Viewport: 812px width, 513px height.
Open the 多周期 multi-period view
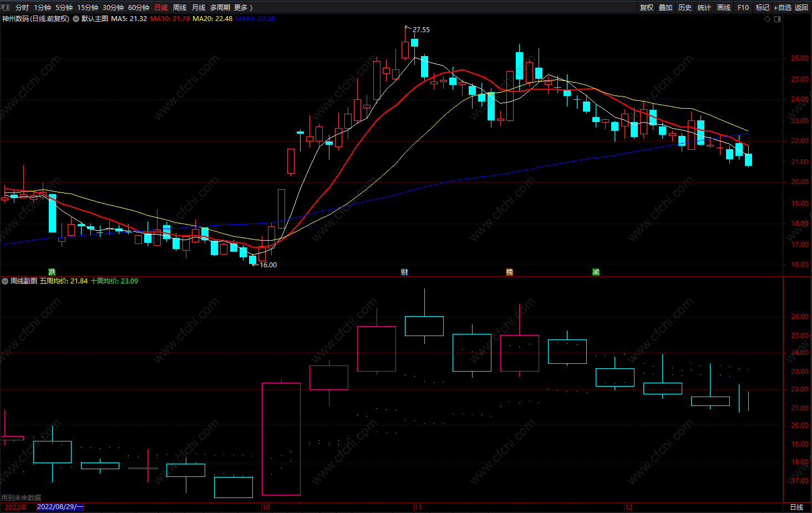tap(220, 8)
